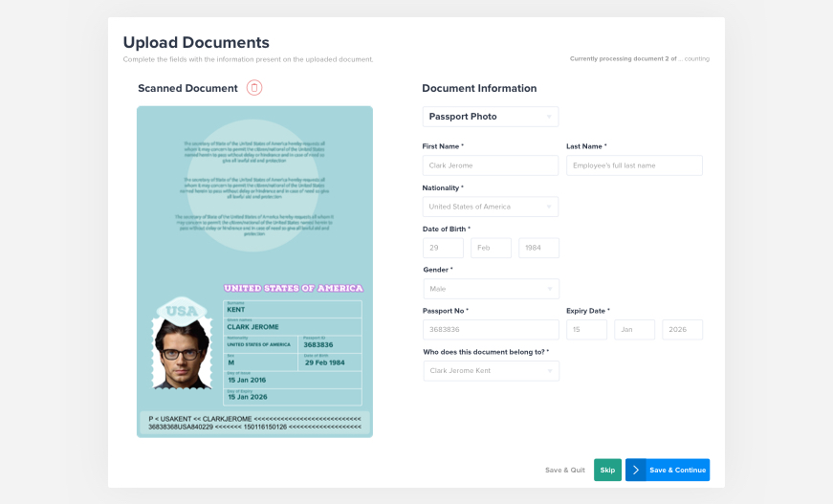Click the Passport No input field
The image size is (833, 504).
tap(491, 329)
